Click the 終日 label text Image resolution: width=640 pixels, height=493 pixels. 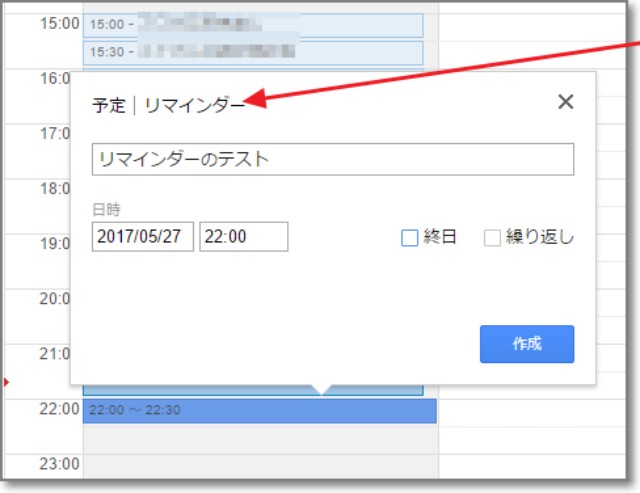(440, 238)
